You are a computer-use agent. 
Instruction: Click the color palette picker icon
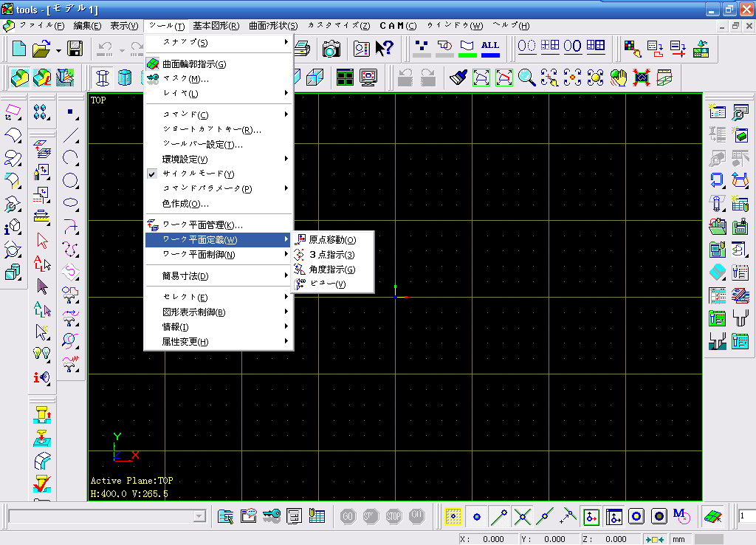[x=632, y=48]
